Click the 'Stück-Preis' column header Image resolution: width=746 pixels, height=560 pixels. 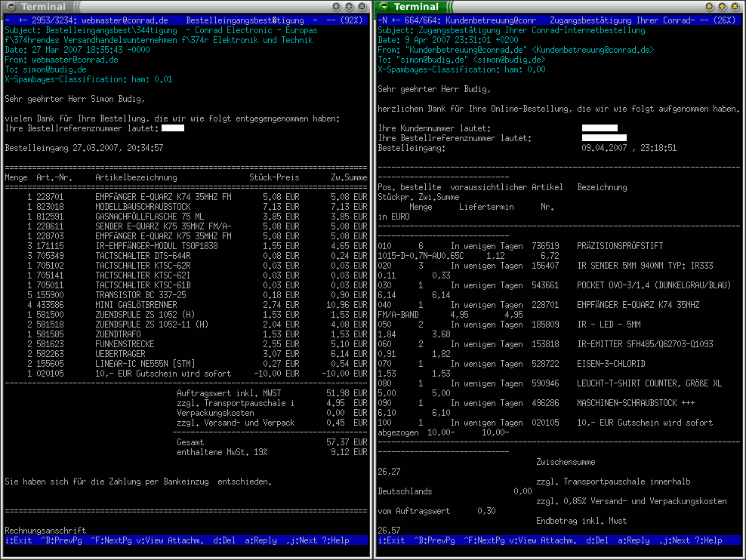[x=275, y=177]
